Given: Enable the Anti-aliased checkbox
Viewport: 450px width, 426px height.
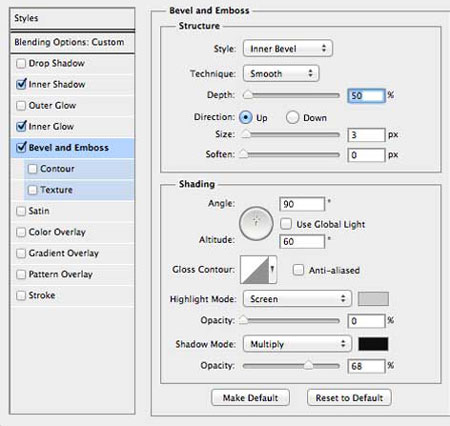Looking at the screenshot, I should [x=298, y=270].
